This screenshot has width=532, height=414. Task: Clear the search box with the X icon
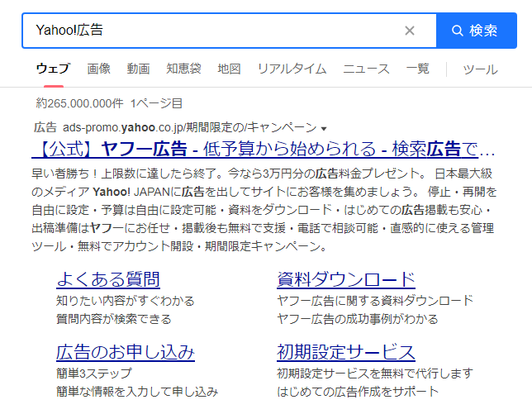pos(410,31)
